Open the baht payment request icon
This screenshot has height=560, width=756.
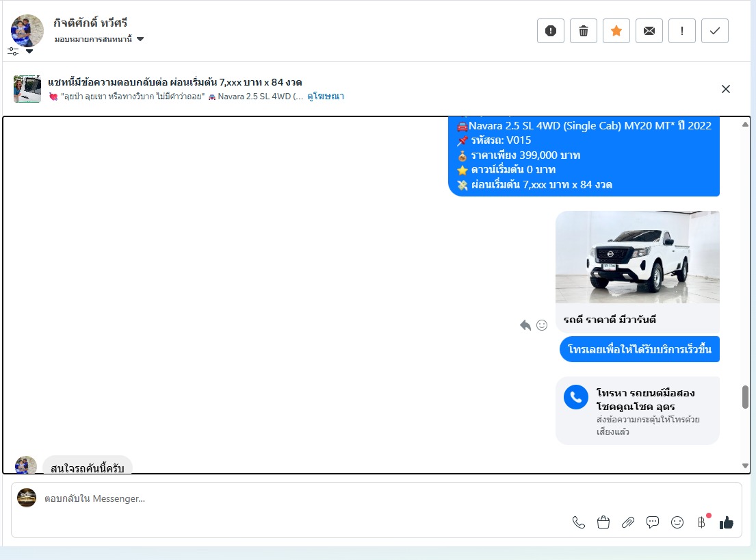(702, 522)
